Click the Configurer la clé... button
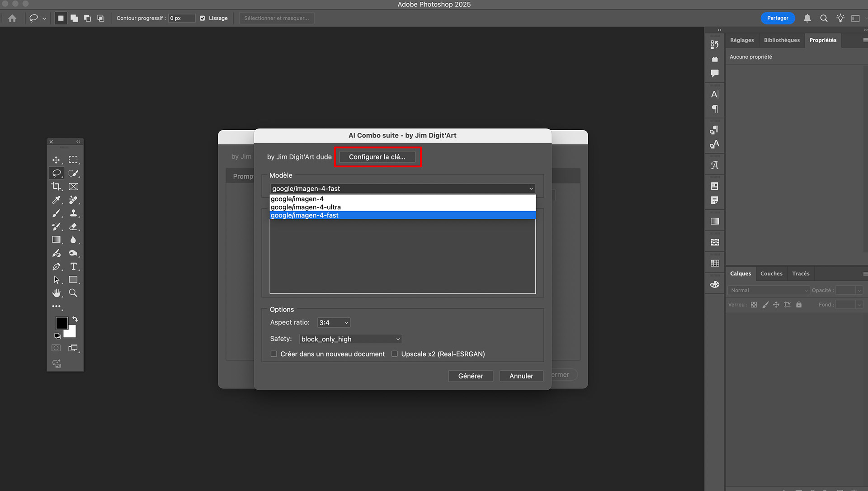This screenshot has height=491, width=868. [x=377, y=157]
